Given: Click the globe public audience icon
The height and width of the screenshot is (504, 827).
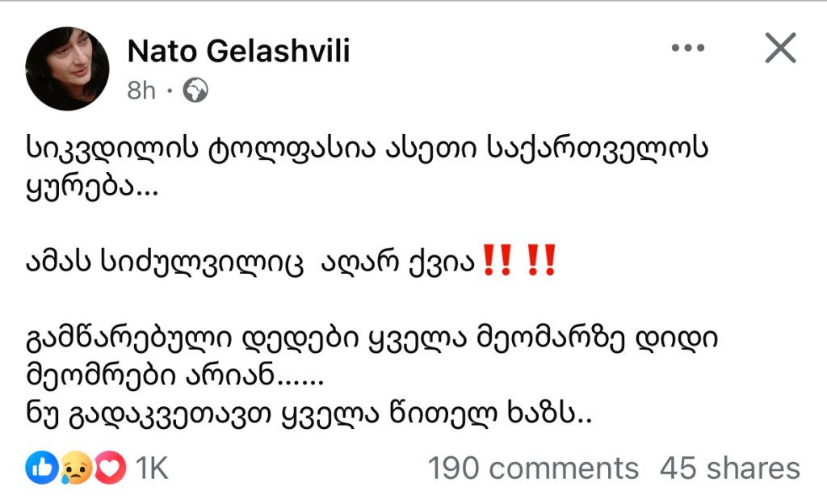Looking at the screenshot, I should click(195, 90).
